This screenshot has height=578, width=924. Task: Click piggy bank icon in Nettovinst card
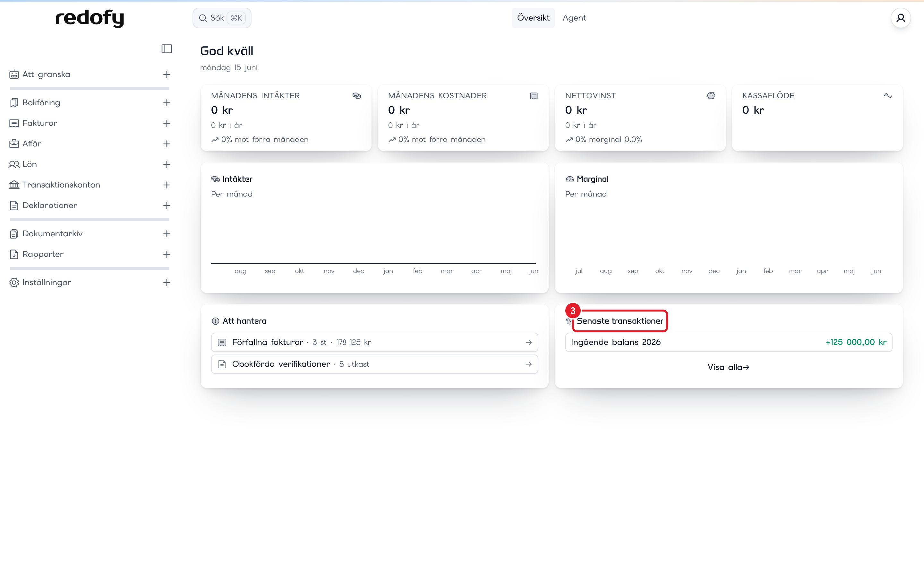point(711,96)
